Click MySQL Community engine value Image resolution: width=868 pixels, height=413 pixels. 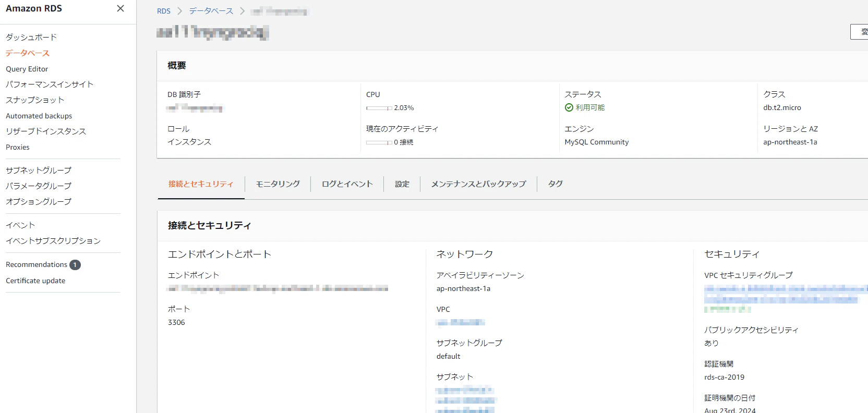(x=597, y=142)
